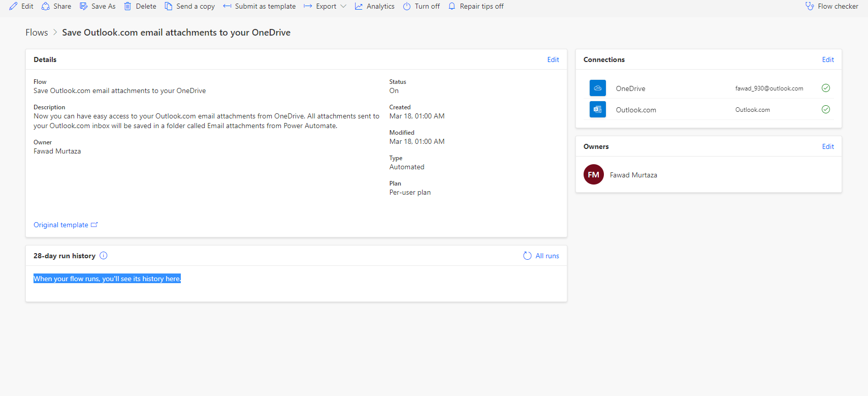This screenshot has width=868, height=396.
Task: Select Delete in the command bar
Action: (x=140, y=6)
